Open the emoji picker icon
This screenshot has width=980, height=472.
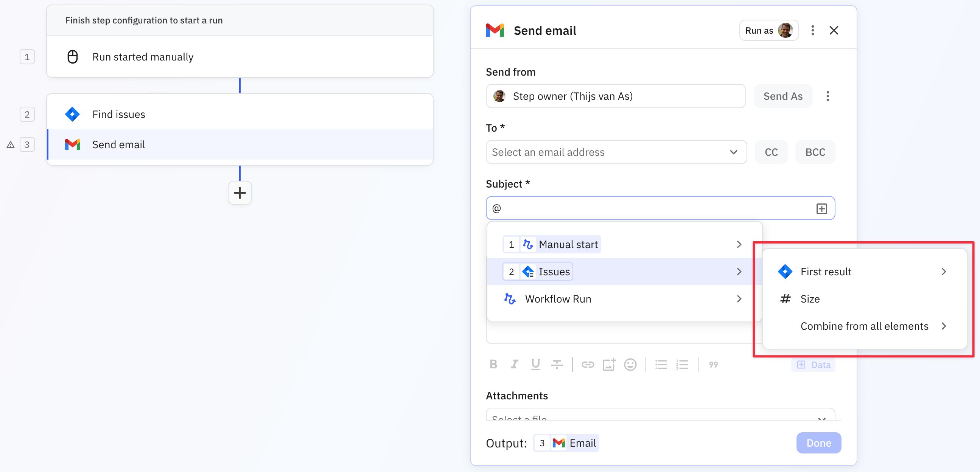coord(630,364)
